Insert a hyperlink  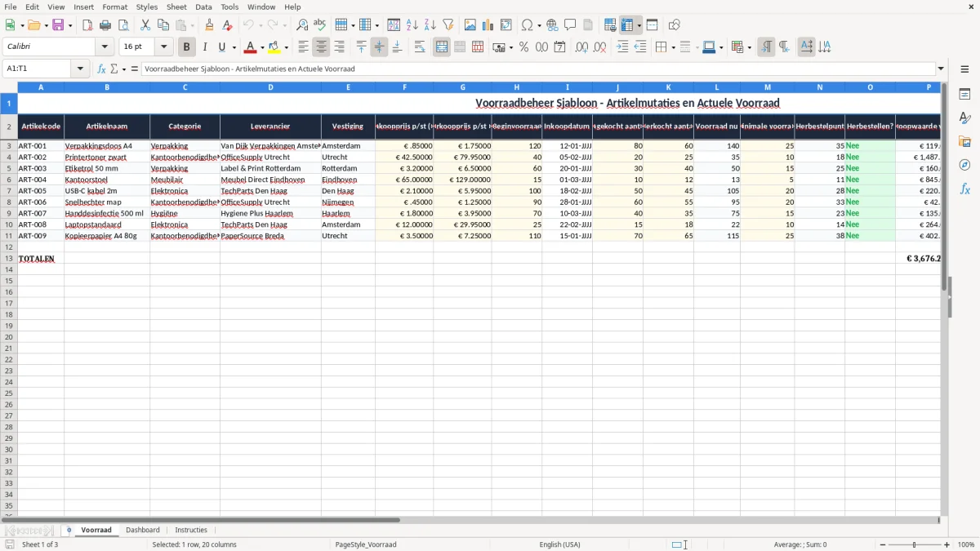click(552, 25)
